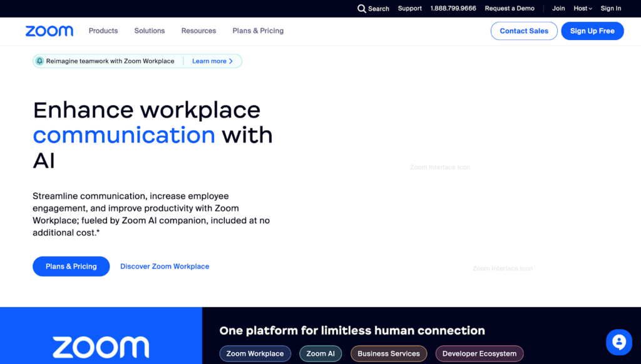Viewport: 641px width, 364px height.
Task: Select the Business Services tab pill
Action: pos(389,354)
